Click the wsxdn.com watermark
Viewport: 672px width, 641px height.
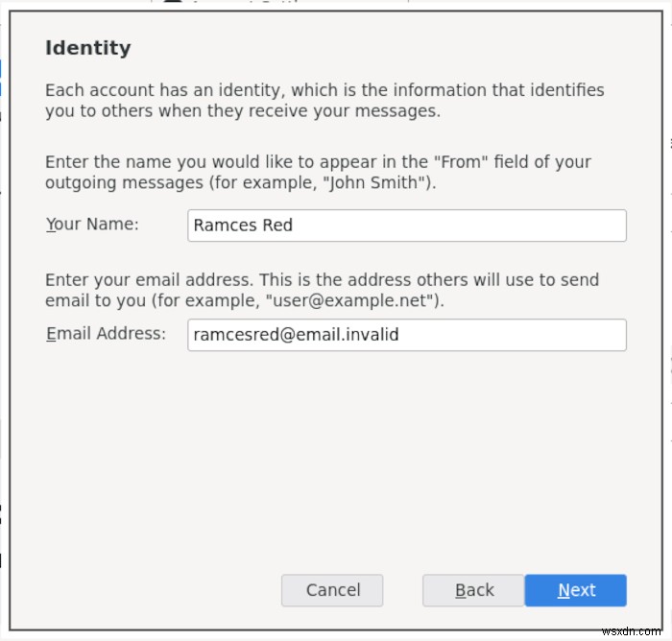coord(631,631)
